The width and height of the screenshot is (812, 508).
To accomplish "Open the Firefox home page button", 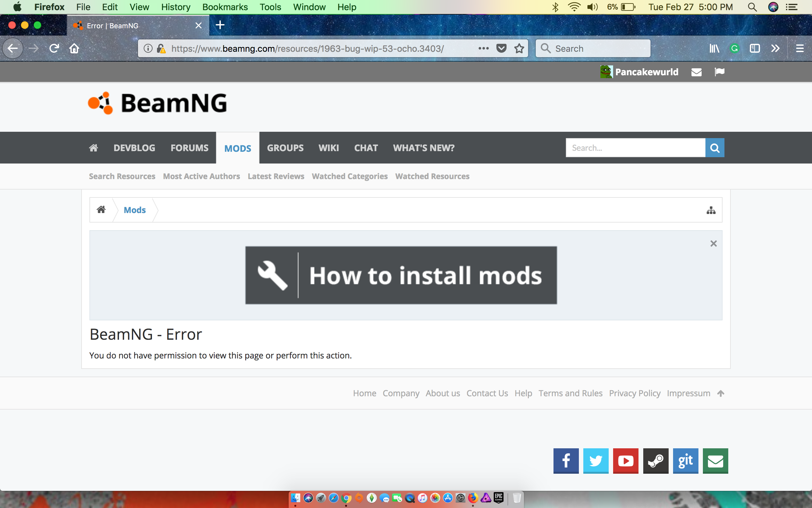I will click(x=74, y=48).
